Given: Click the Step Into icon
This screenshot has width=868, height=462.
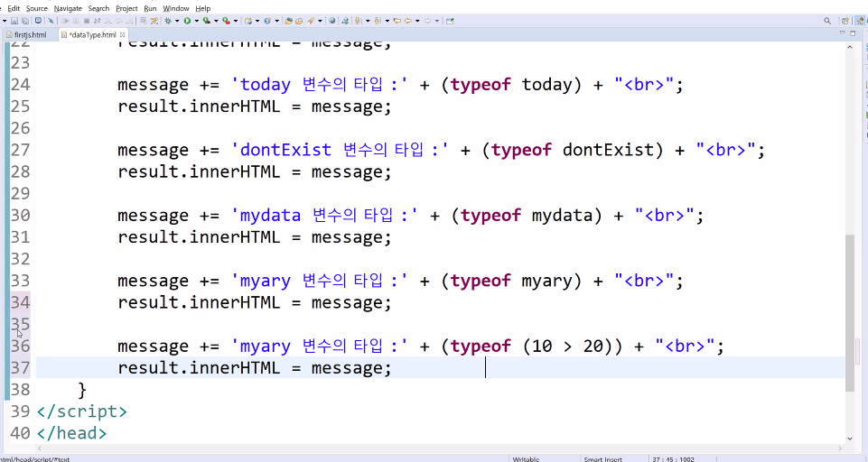Looking at the screenshot, I should 107,21.
